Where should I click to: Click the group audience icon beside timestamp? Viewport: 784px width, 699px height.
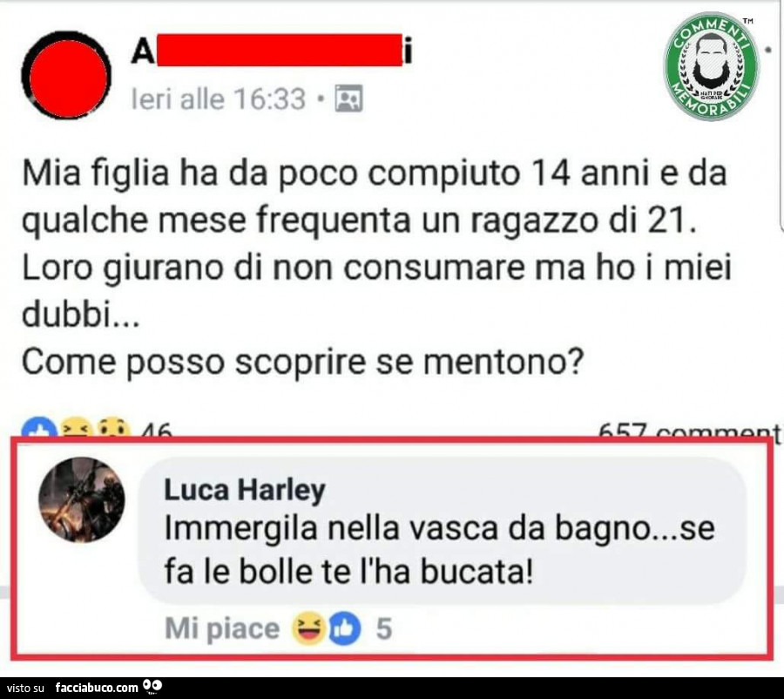pos(348,98)
